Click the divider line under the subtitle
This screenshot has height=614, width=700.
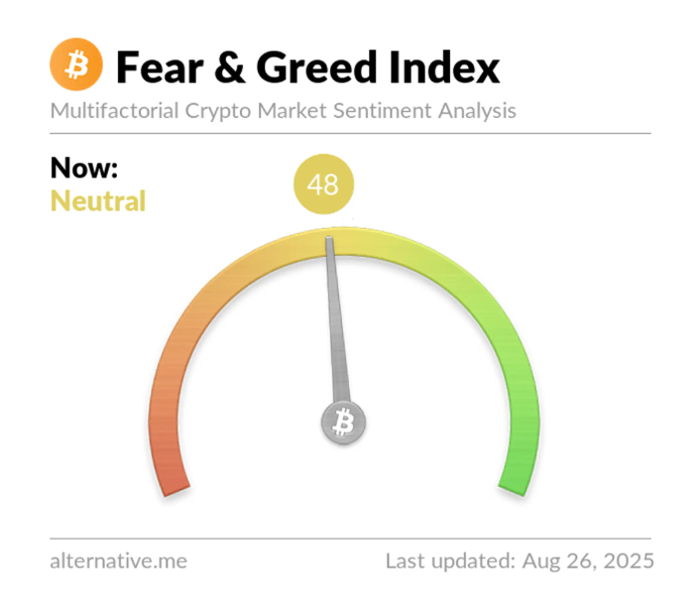tap(350, 133)
